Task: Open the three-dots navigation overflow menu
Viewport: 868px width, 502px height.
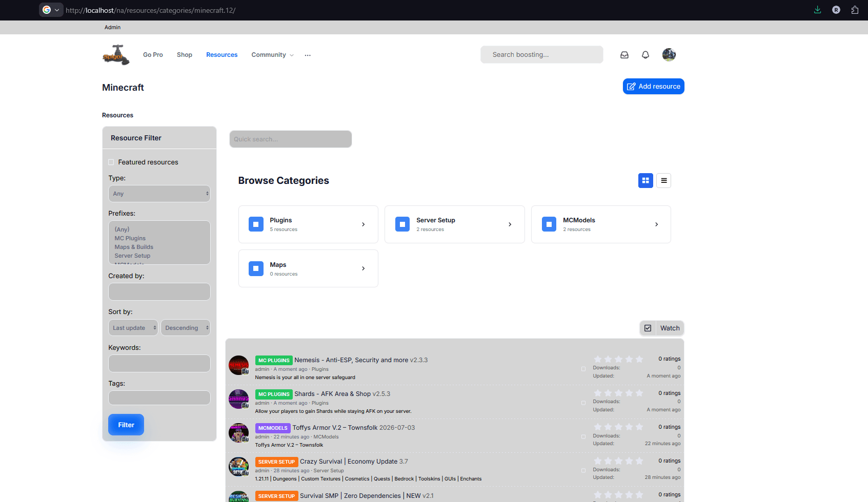Action: (308, 55)
